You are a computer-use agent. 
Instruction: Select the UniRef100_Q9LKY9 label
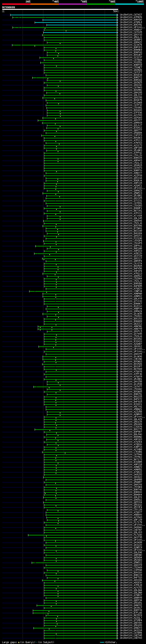point(131,299)
